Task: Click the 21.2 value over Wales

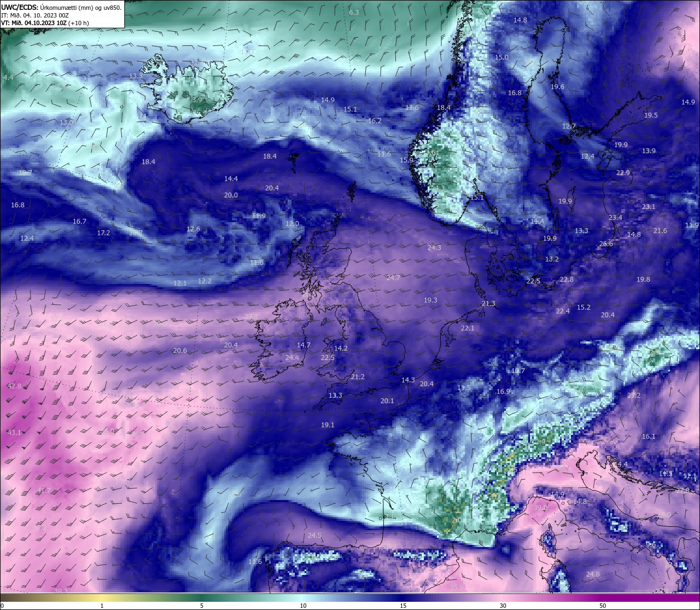Action: click(358, 376)
